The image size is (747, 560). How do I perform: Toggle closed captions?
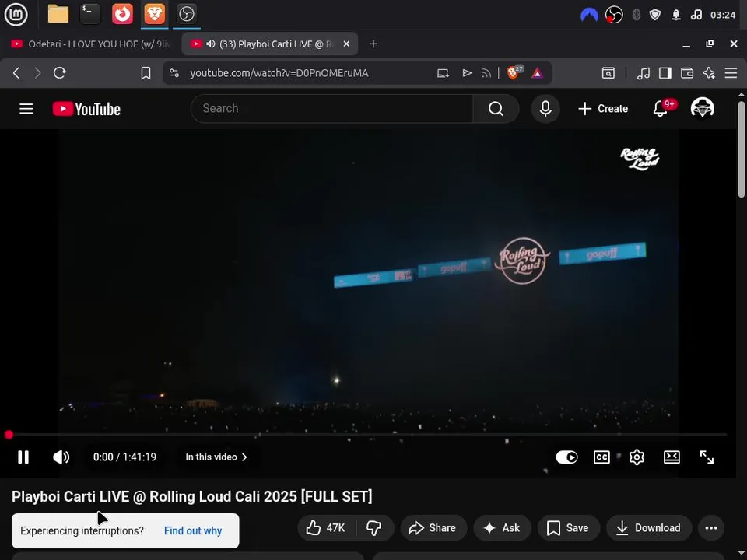coord(601,457)
